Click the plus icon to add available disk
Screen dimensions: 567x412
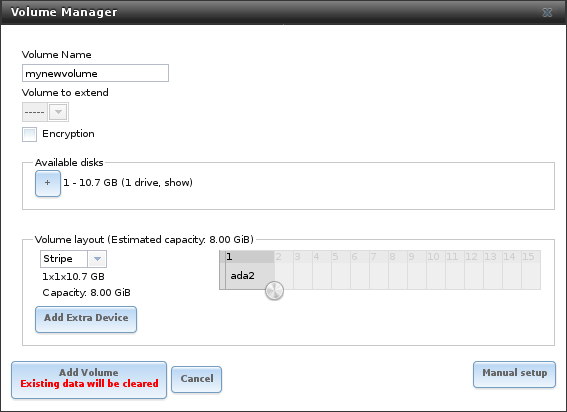48,183
